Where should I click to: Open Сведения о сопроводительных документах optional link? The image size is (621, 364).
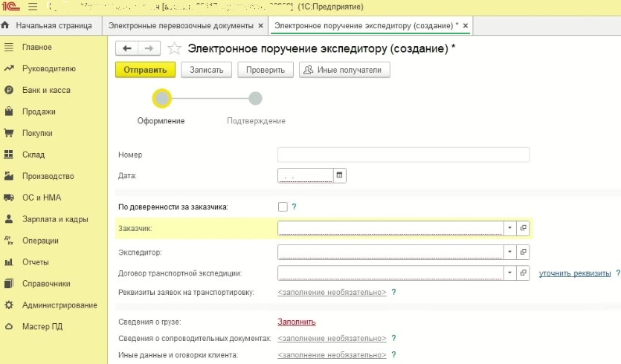[x=332, y=338]
